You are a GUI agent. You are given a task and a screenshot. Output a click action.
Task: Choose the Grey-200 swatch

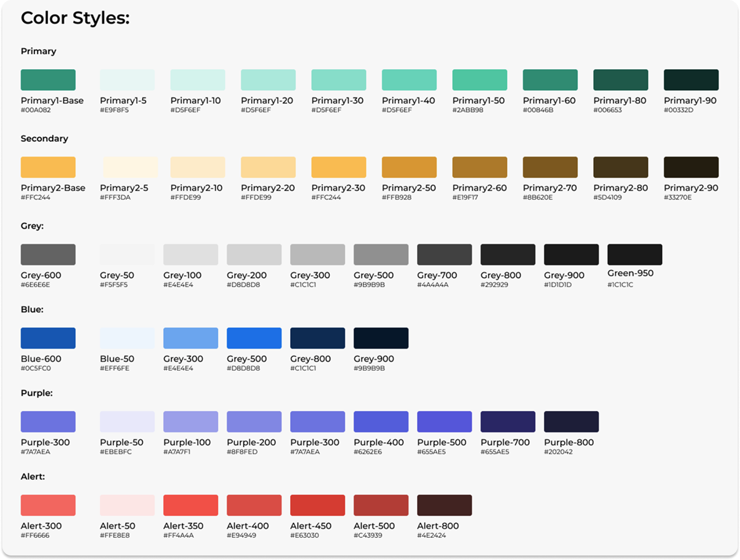click(254, 254)
